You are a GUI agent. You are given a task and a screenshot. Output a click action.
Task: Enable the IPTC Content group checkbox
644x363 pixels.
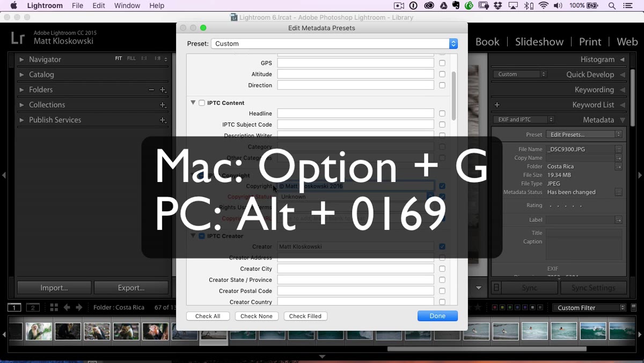[x=202, y=103]
